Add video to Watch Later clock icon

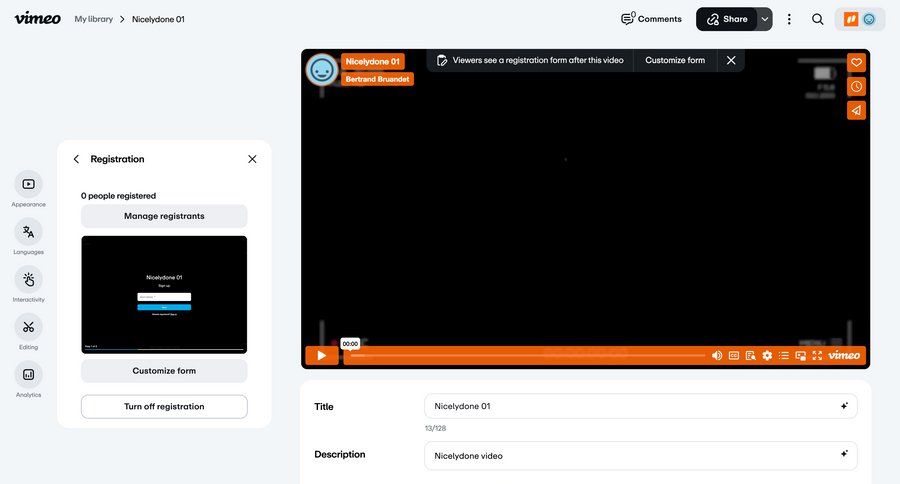pos(856,86)
